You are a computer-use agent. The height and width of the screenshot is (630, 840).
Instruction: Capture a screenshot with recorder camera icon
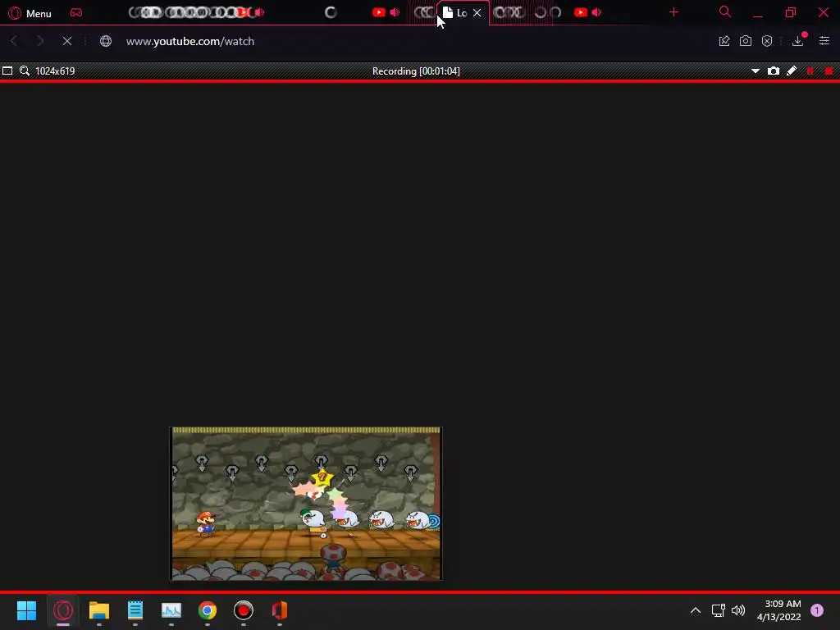774,71
